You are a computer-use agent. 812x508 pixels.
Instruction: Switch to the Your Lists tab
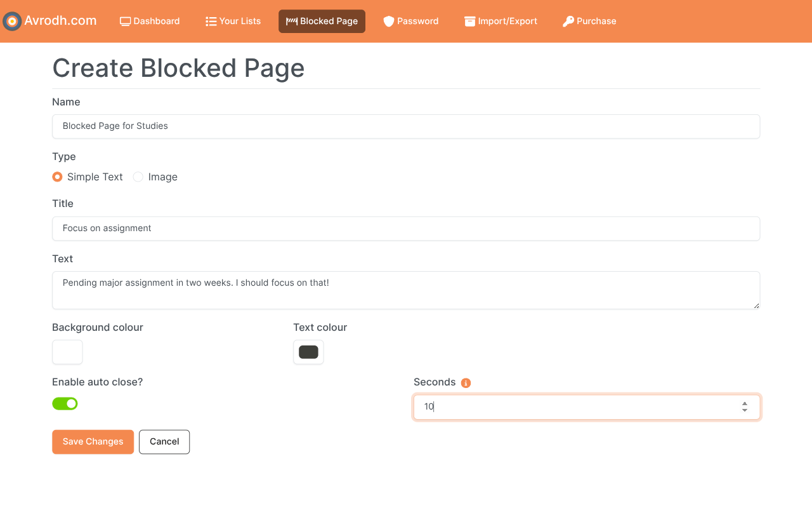click(x=233, y=21)
